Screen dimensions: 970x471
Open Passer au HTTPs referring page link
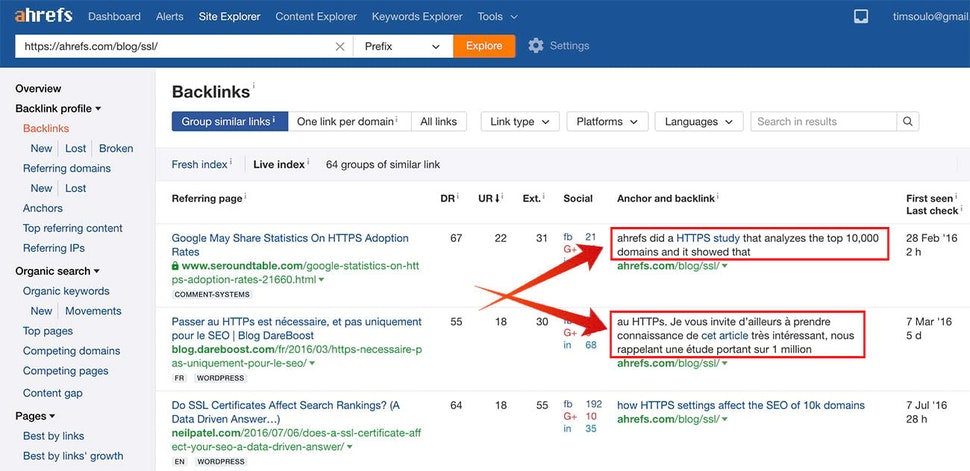pos(296,329)
